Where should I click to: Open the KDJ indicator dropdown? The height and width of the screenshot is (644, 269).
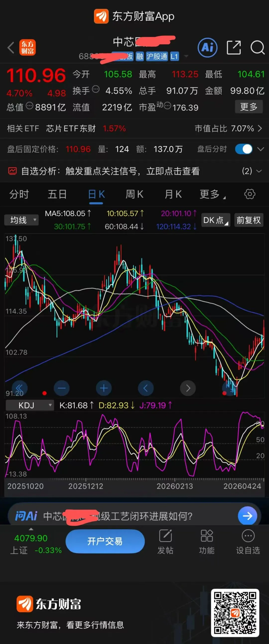tap(30, 405)
